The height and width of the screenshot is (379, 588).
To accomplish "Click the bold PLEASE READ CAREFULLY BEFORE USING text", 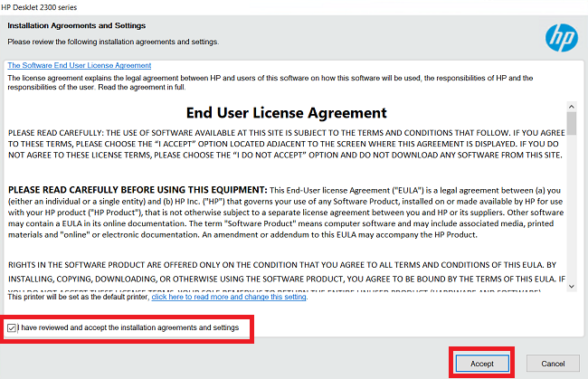I will (x=138, y=190).
